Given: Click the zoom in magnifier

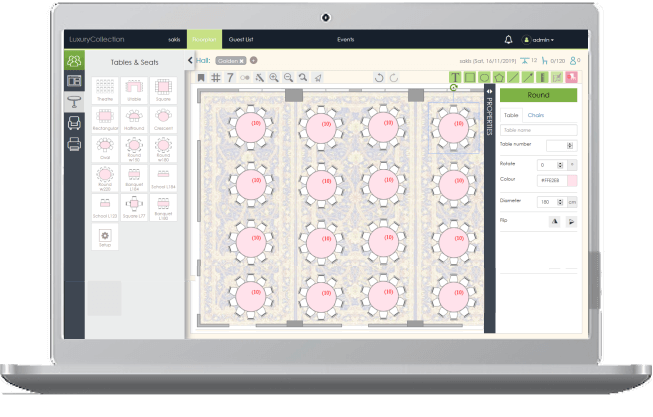Looking at the screenshot, I should 274,77.
